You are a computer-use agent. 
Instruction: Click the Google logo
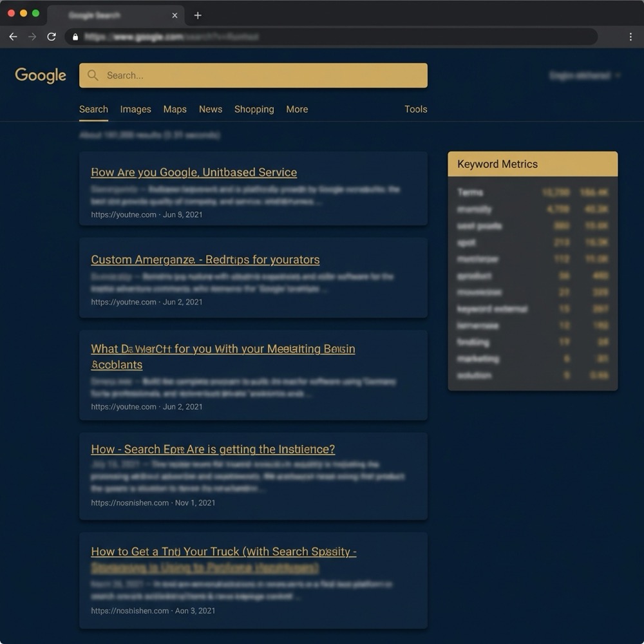pos(40,75)
